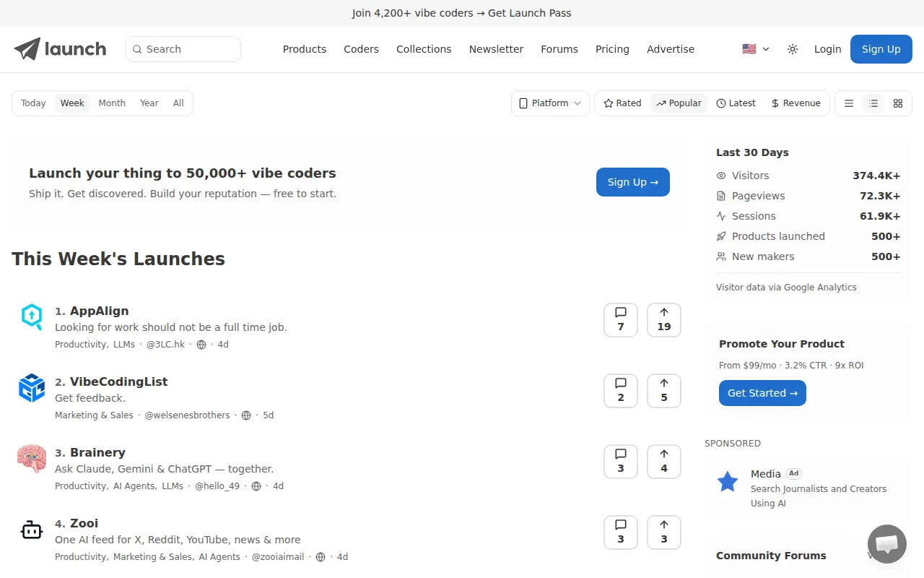Upvote Zooi
This screenshot has width=924, height=578.
point(664,532)
